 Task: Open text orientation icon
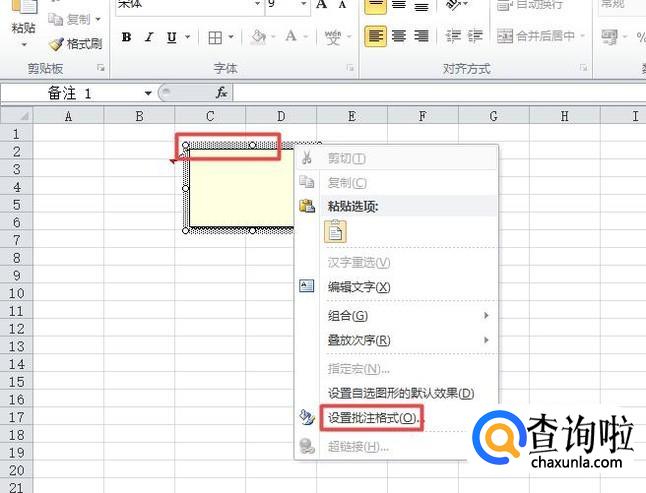pos(456,5)
